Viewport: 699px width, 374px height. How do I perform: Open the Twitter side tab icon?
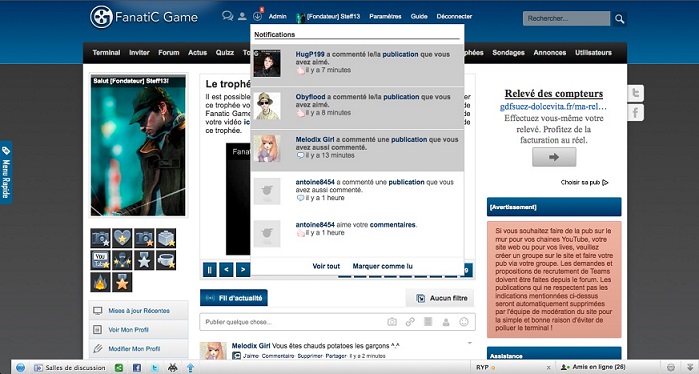(635, 94)
